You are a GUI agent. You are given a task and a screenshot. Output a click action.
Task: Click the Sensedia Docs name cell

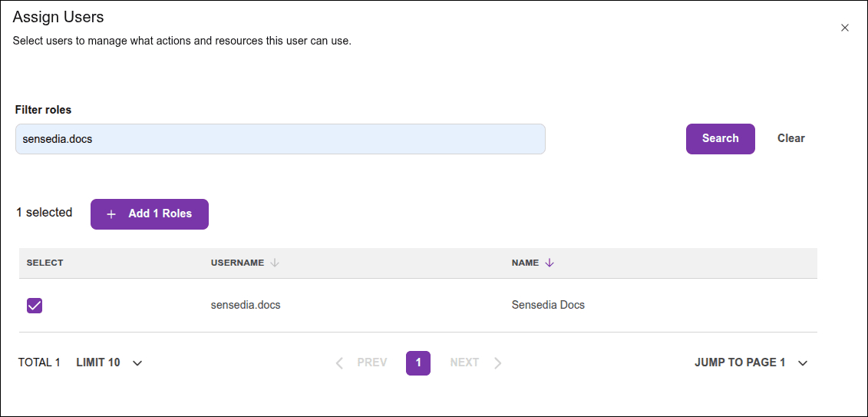(548, 305)
